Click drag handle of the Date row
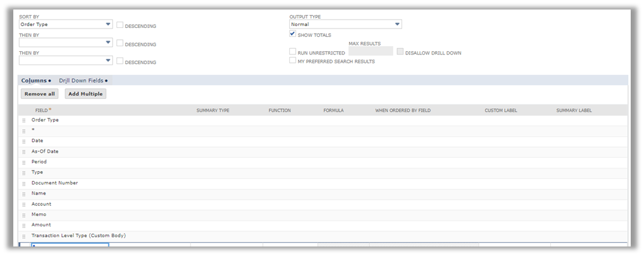The width and height of the screenshot is (644, 256). click(x=24, y=142)
